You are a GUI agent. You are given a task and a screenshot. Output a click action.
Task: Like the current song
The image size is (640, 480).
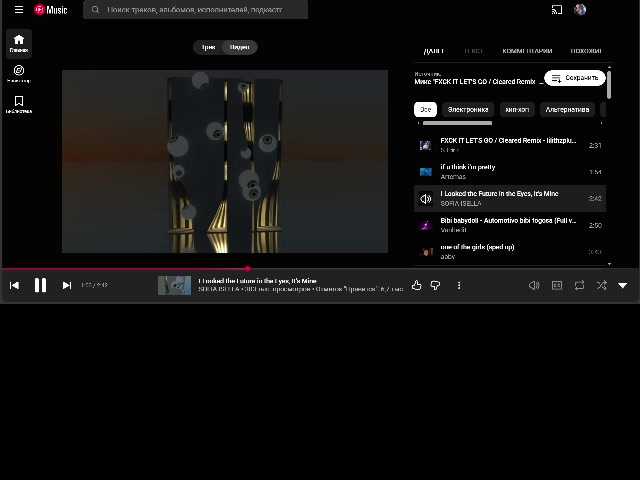point(416,285)
